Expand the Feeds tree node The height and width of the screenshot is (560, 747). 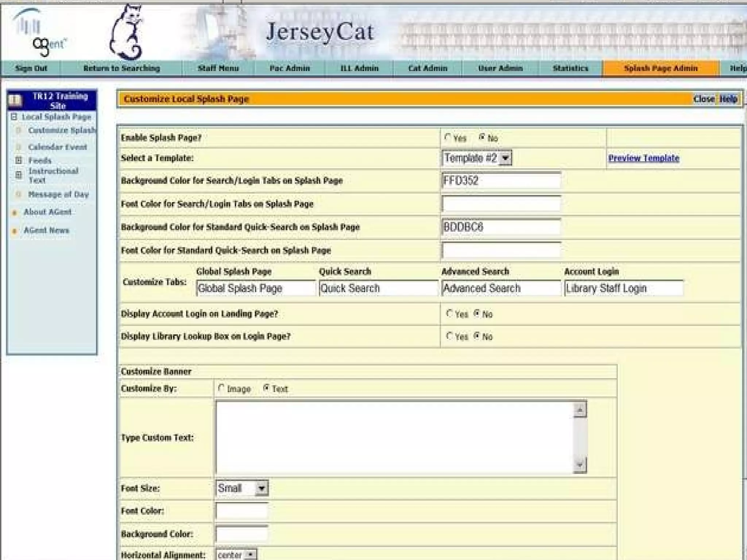tap(19, 160)
